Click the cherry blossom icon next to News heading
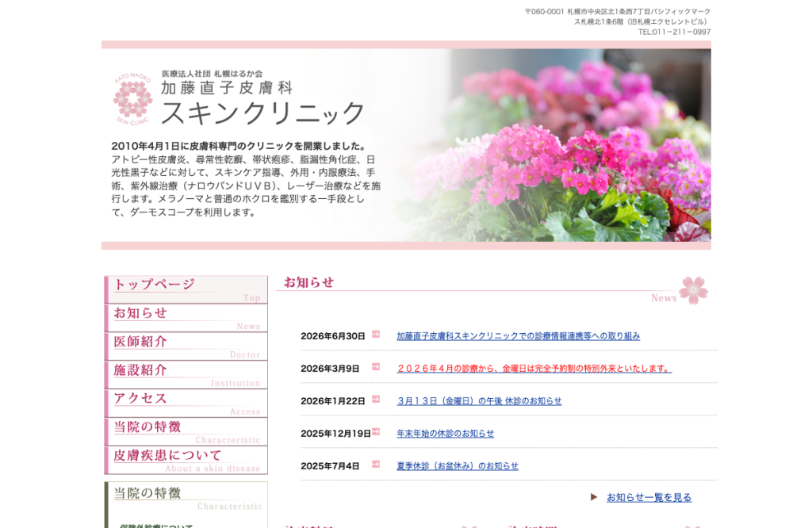 693,290
